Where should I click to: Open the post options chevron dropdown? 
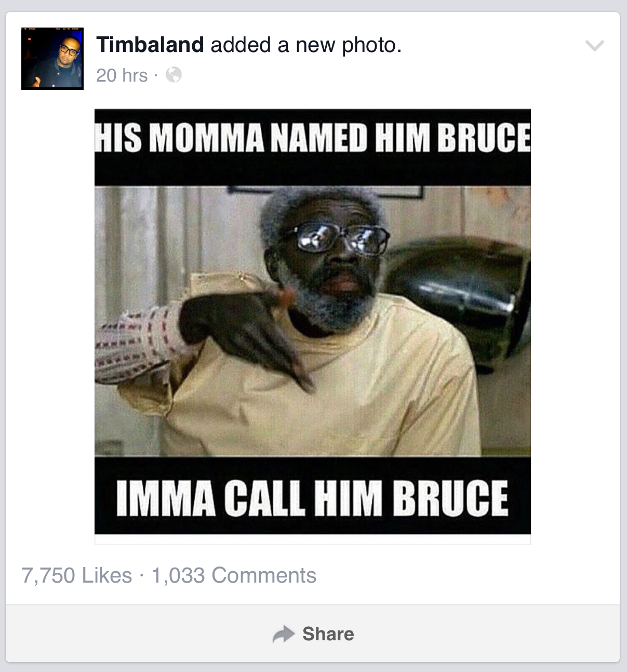594,45
